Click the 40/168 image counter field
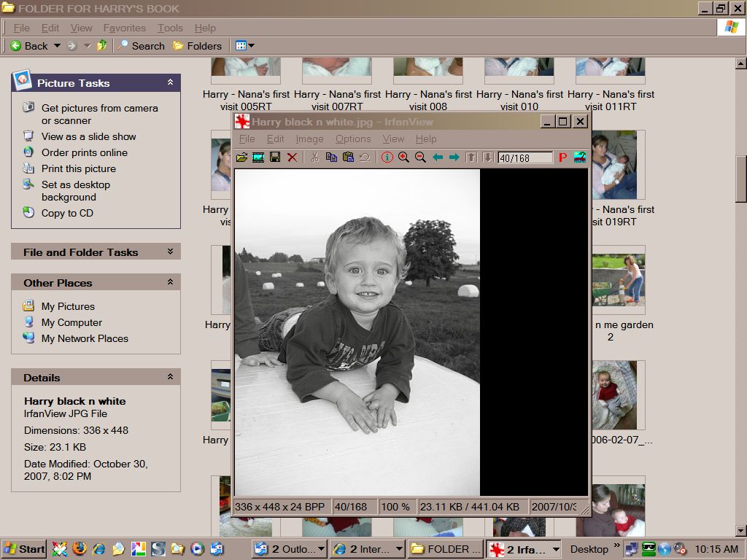 click(x=525, y=157)
